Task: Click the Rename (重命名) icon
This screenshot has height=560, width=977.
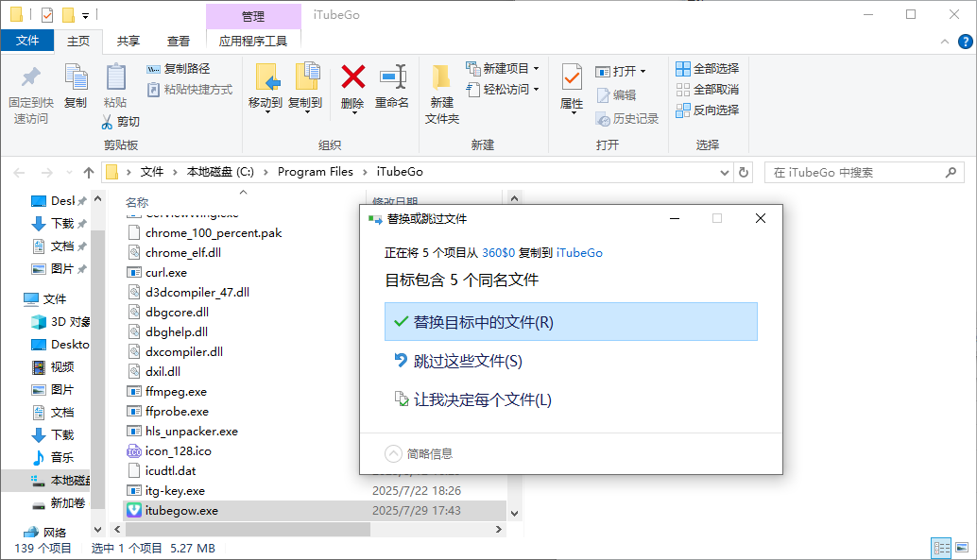Action: click(392, 77)
